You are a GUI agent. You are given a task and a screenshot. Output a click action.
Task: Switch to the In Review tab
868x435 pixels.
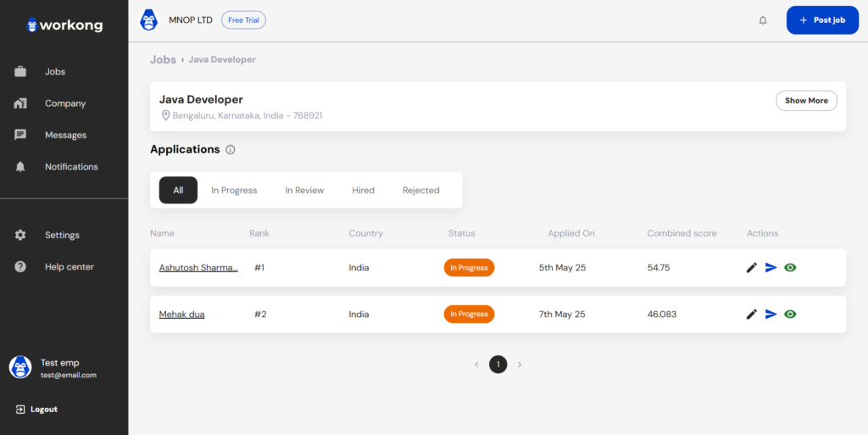304,191
